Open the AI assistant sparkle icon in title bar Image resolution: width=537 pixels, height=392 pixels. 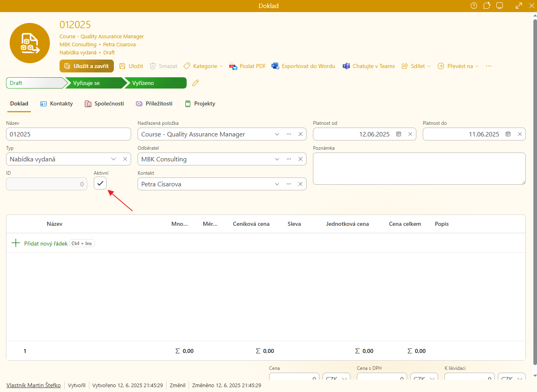click(487, 6)
